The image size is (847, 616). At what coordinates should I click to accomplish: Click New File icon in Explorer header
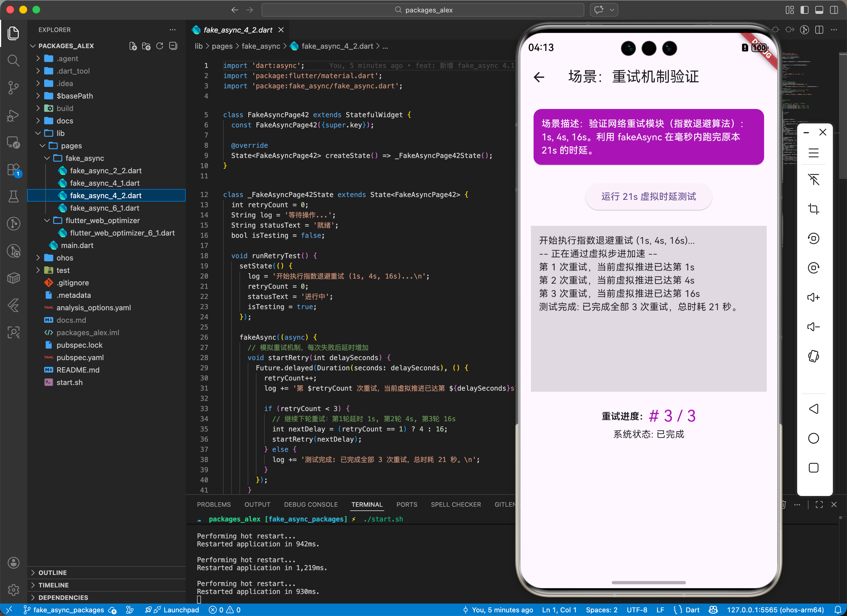[133, 46]
